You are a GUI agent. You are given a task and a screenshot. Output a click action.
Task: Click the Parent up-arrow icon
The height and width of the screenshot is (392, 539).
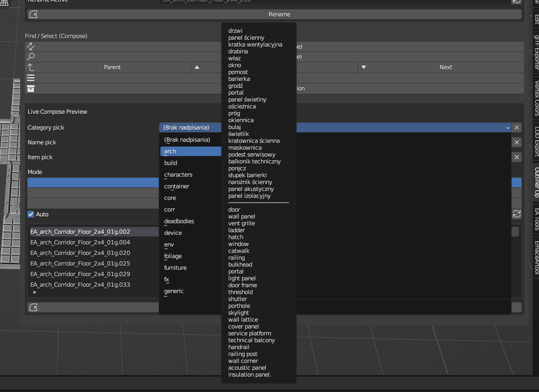coord(31,67)
